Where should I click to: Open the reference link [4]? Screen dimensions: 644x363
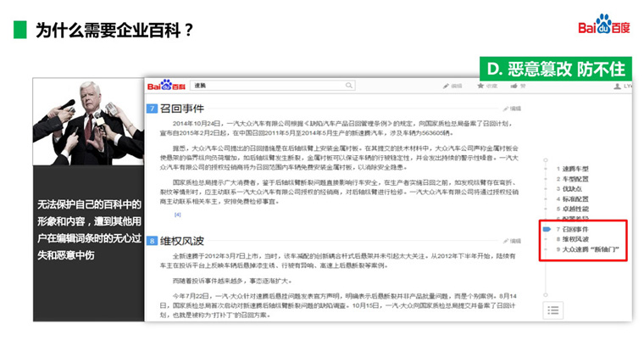(x=177, y=215)
